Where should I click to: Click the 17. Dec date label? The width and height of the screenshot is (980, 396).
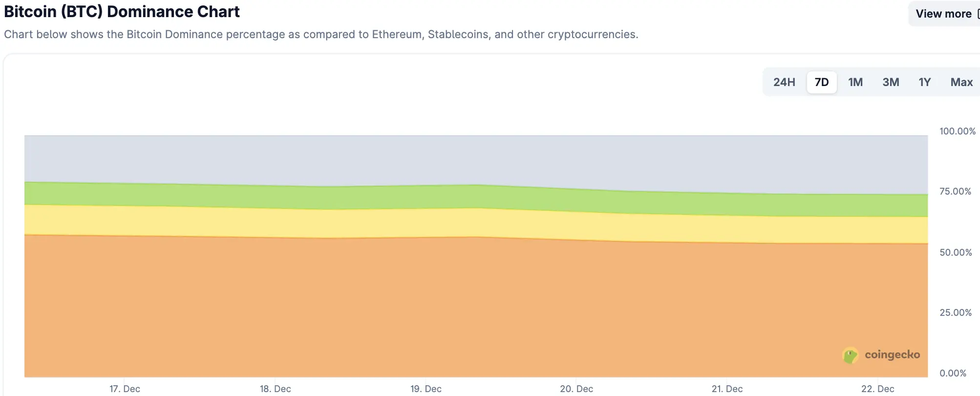126,389
